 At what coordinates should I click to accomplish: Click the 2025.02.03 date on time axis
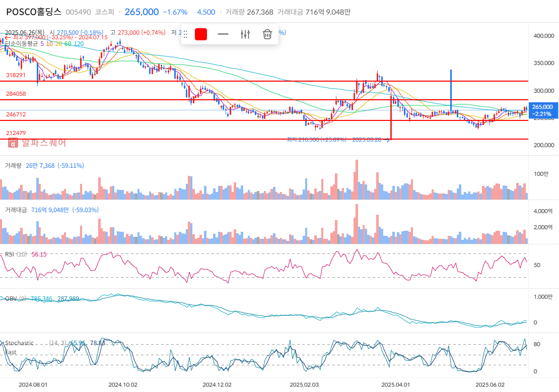click(304, 385)
